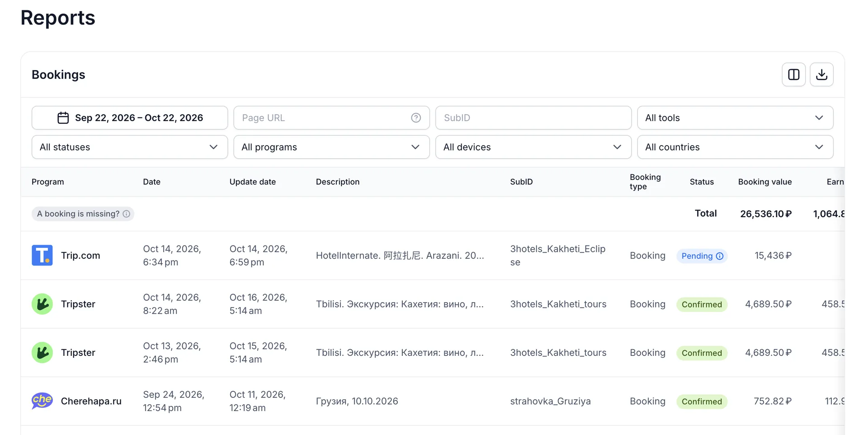
Task: Click the calendar icon in date range
Action: 63,118
